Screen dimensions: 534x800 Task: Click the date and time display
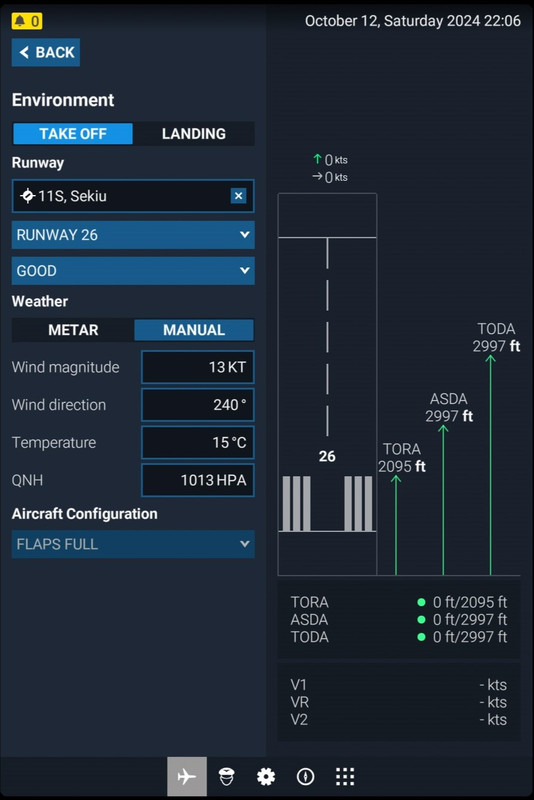pos(413,21)
